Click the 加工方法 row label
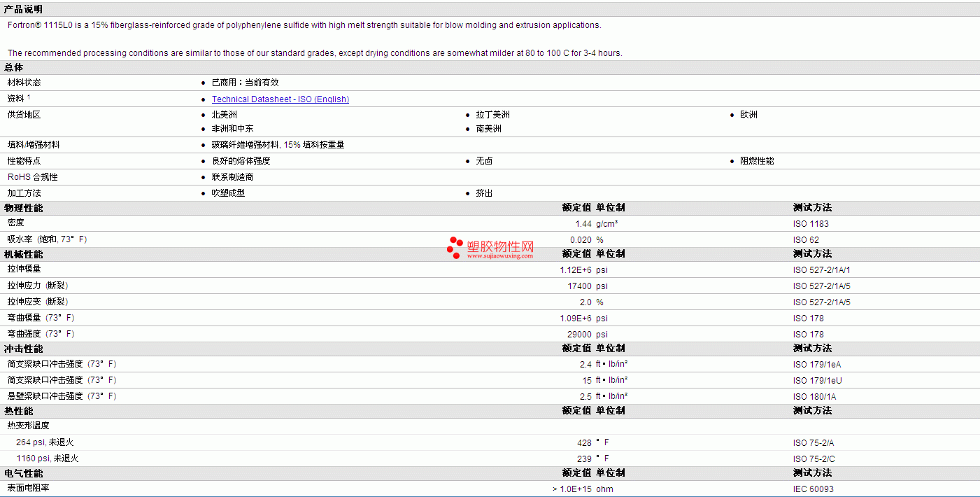The width and height of the screenshot is (980, 497). point(24,193)
